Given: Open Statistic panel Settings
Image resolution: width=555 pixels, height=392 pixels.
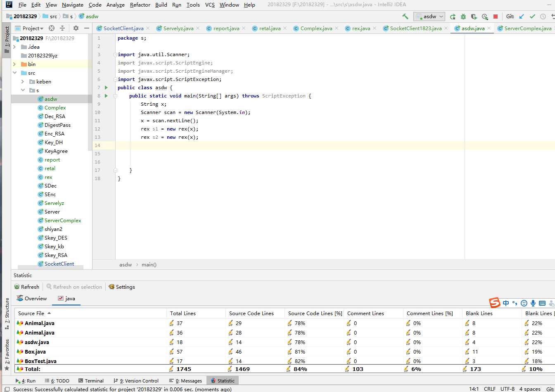Looking at the screenshot, I should coord(122,287).
